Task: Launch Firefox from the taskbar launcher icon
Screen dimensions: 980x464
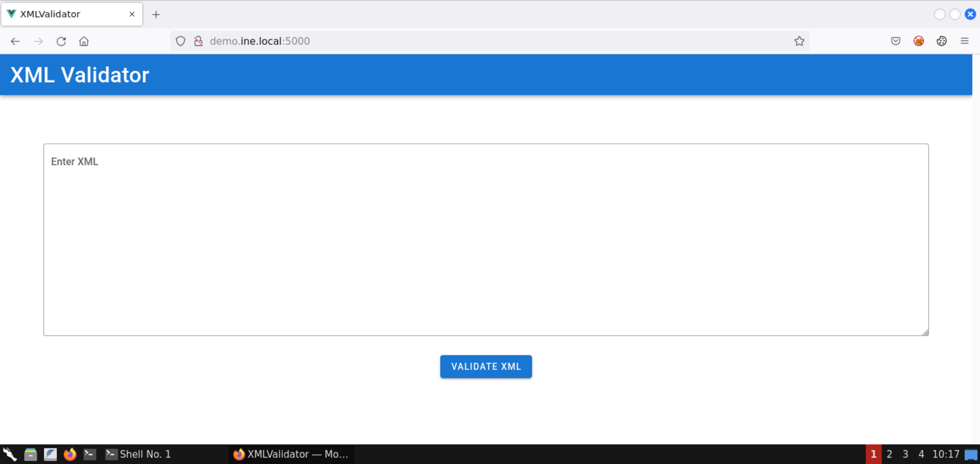Action: tap(70, 454)
